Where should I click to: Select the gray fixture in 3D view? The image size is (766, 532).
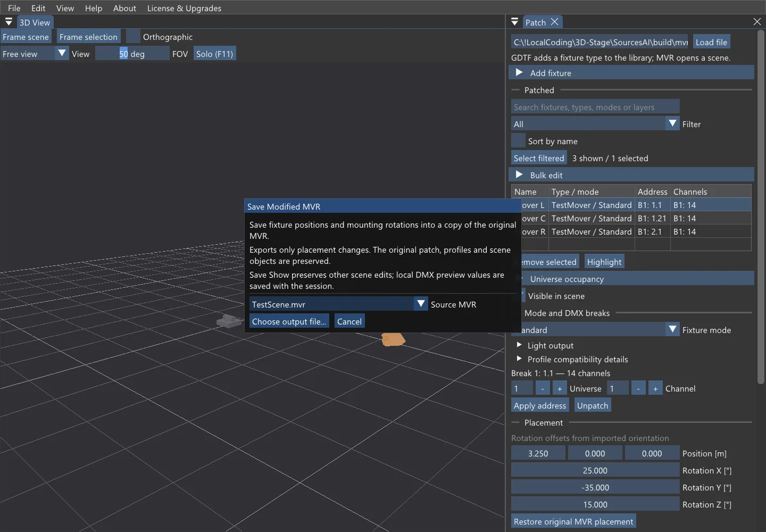pyautogui.click(x=229, y=321)
